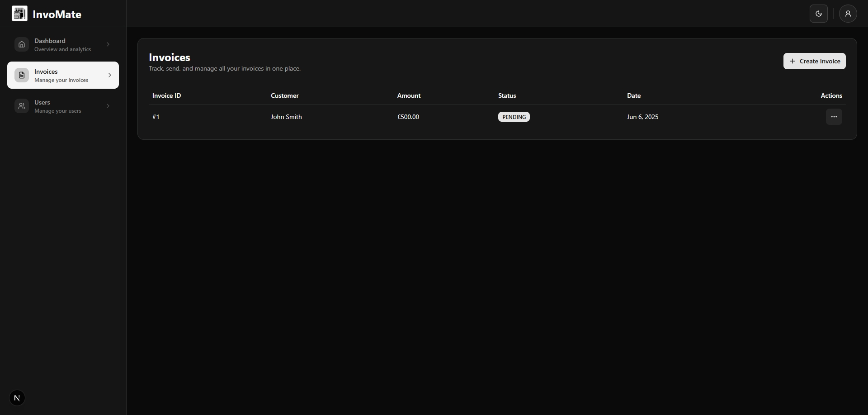Open the user profile avatar menu
868x415 pixels.
(848, 14)
